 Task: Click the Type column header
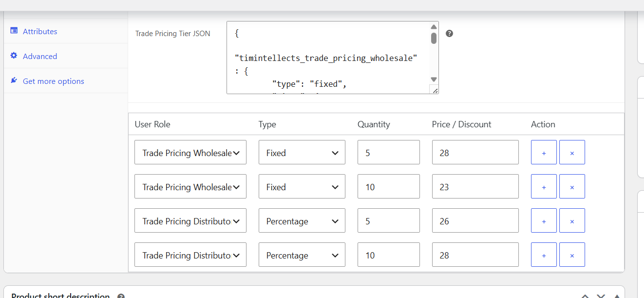pyautogui.click(x=267, y=124)
